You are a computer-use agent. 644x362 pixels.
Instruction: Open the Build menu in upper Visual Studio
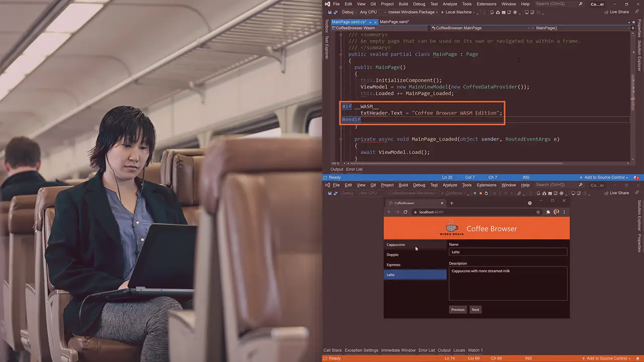(x=404, y=4)
